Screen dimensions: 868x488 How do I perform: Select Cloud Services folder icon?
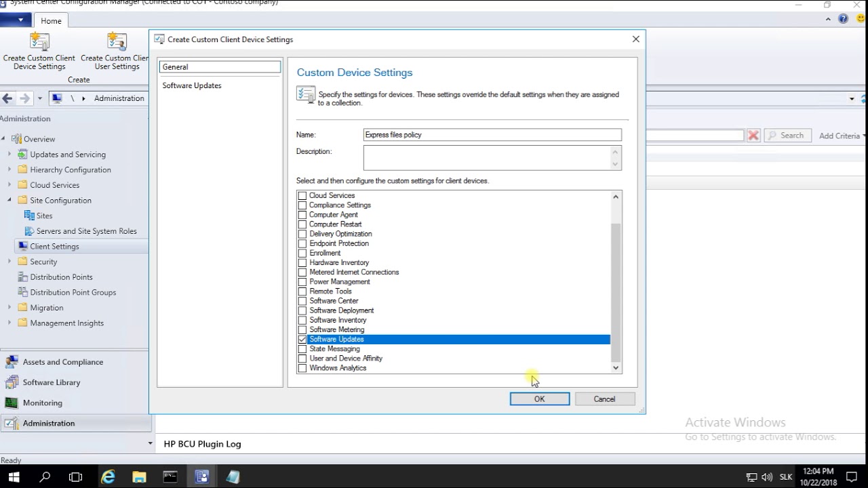[22, 185]
